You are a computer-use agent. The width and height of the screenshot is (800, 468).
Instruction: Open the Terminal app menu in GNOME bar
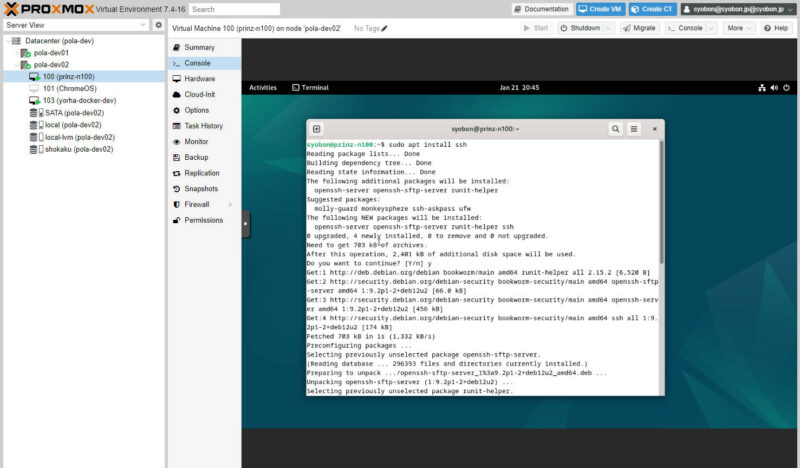click(310, 88)
